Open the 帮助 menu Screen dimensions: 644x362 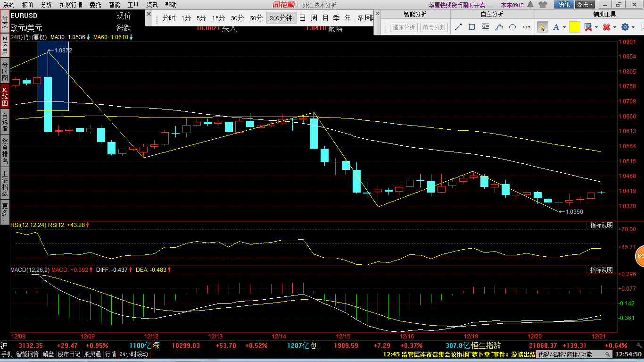pyautogui.click(x=171, y=5)
